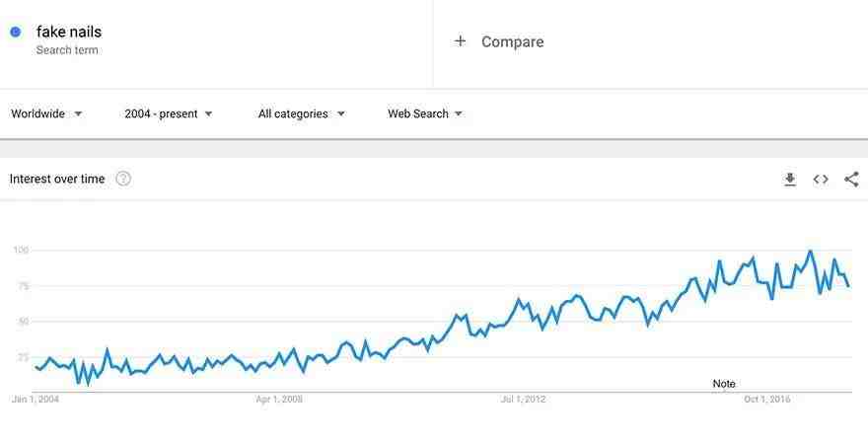Expand the Worldwide region dropdown
868x444 pixels.
point(46,113)
